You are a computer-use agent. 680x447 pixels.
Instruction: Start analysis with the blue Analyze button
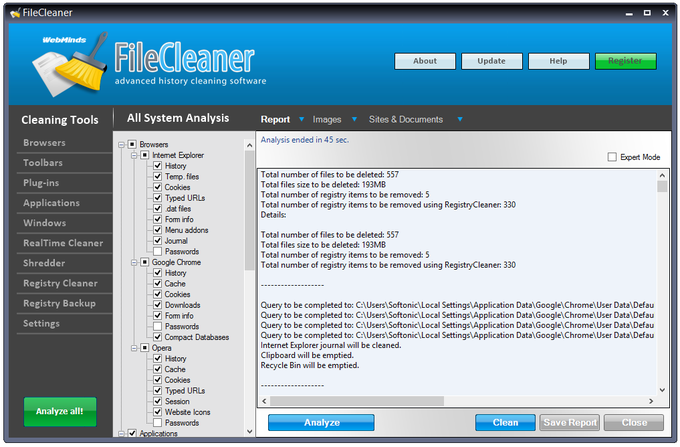(321, 422)
